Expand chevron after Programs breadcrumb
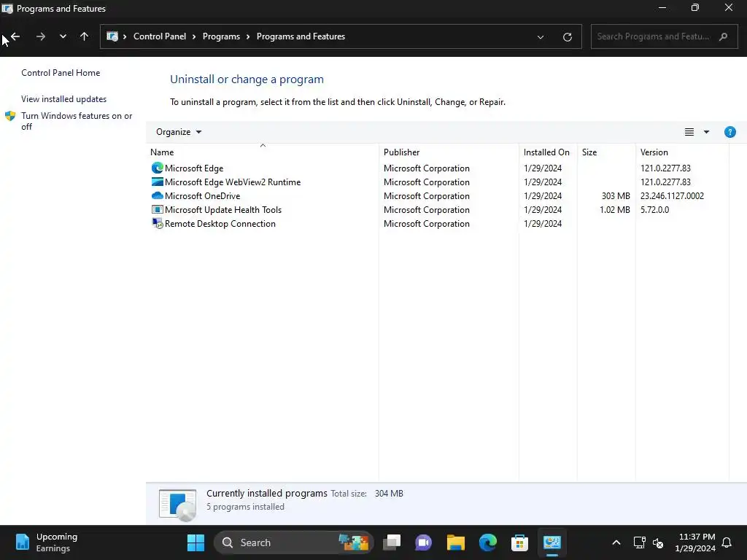This screenshot has width=747, height=560. click(248, 36)
